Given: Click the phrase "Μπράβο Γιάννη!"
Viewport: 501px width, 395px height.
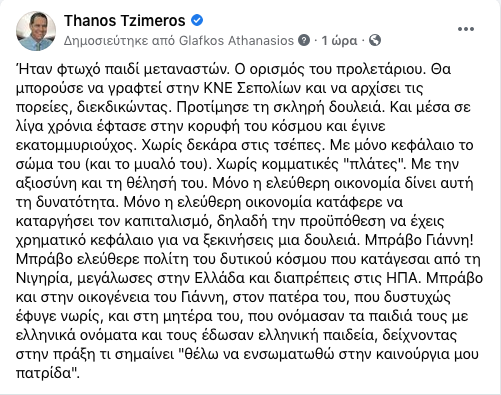Looking at the screenshot, I should (419, 240).
